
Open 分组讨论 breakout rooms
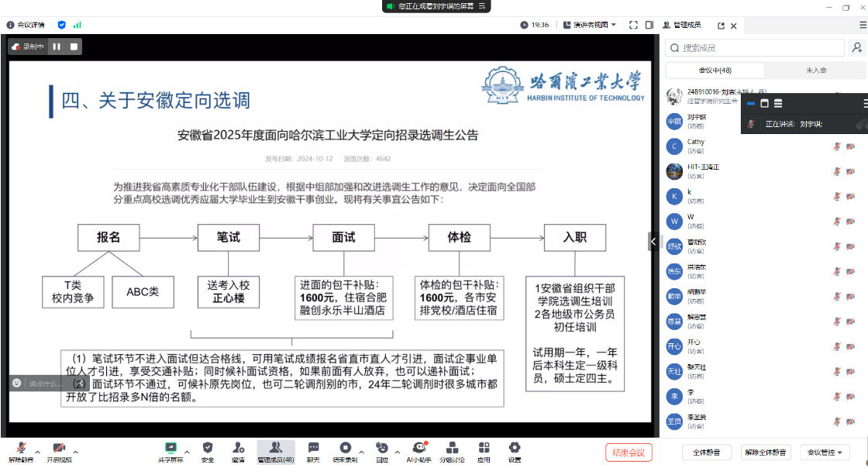click(452, 451)
